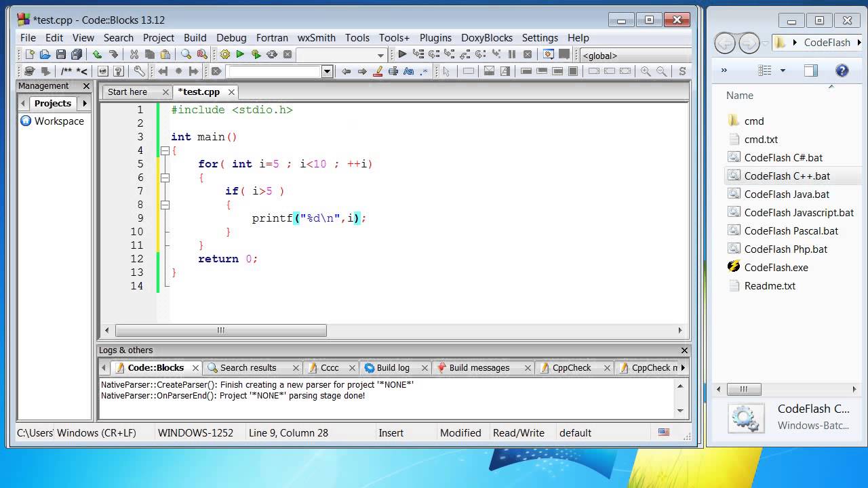Open Debugging windows icon
The height and width of the screenshot is (488, 868).
point(548,54)
